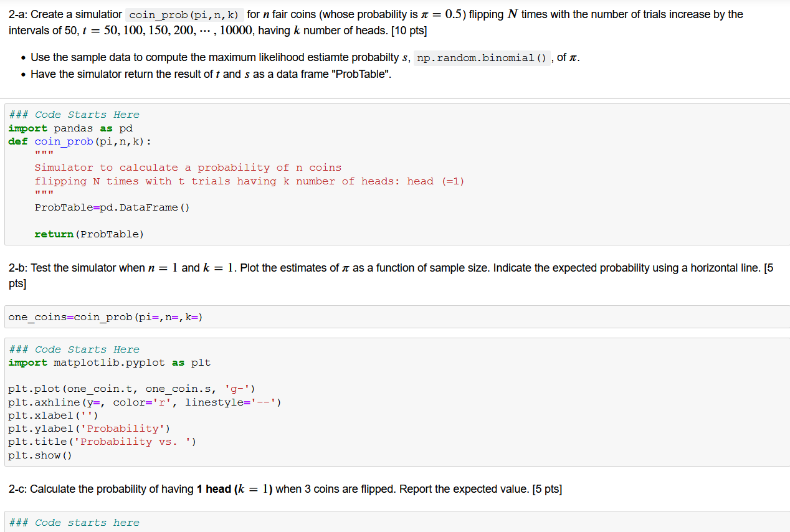Click the 'Simulator to calculate a probability' docstring line
This screenshot has height=532, width=790.
pyautogui.click(x=188, y=168)
